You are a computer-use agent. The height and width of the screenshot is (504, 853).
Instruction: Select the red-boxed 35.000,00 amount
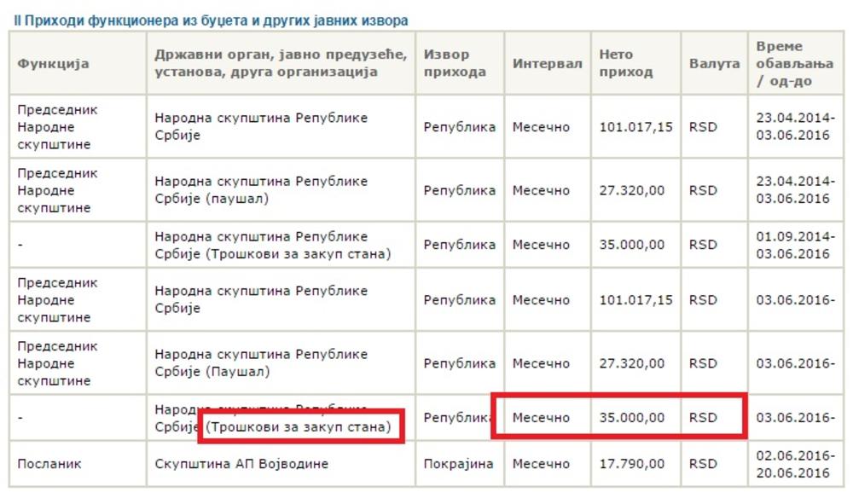click(x=631, y=418)
